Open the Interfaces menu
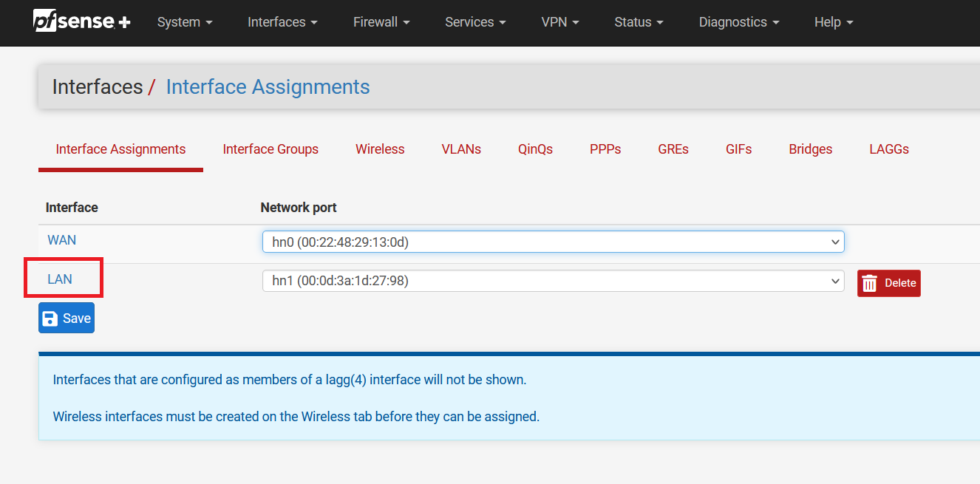980x484 pixels. coord(282,22)
